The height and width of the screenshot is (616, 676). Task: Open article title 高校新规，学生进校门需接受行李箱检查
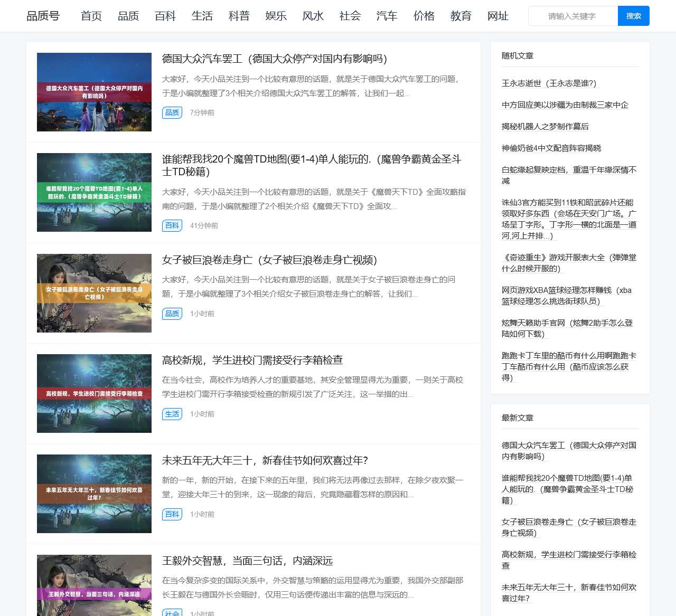252,360
